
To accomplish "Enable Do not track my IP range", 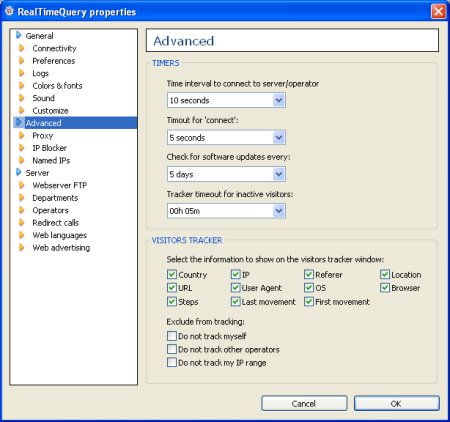I will click(172, 362).
